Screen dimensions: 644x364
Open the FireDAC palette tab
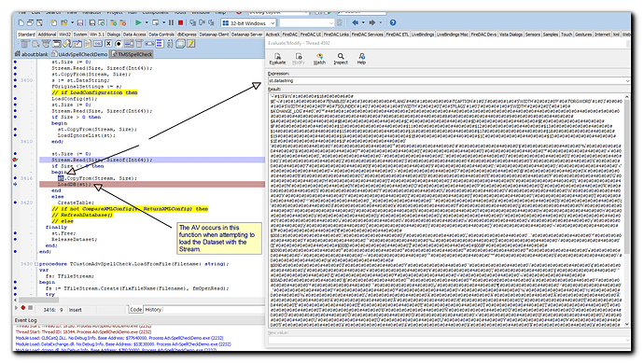click(289, 35)
